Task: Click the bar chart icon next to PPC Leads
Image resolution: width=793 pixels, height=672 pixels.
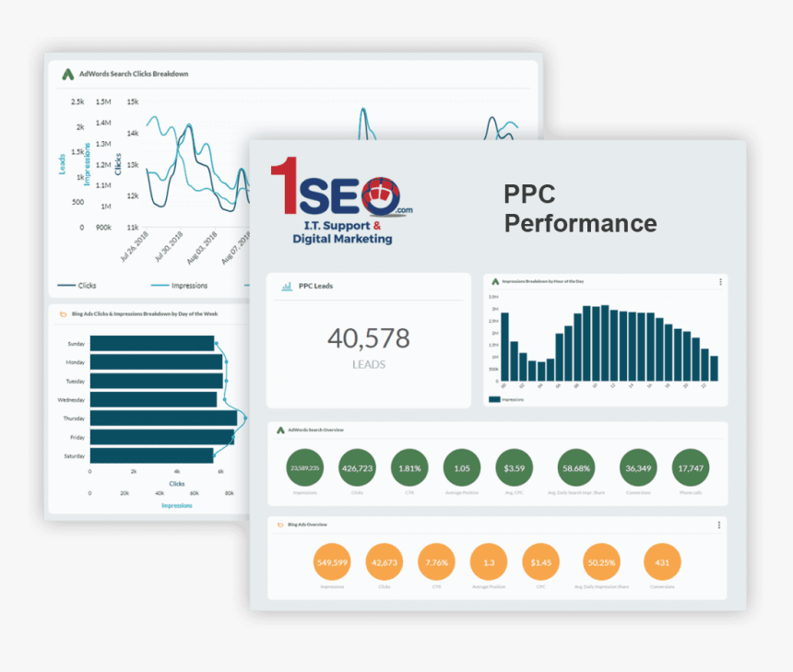Action: point(287,286)
